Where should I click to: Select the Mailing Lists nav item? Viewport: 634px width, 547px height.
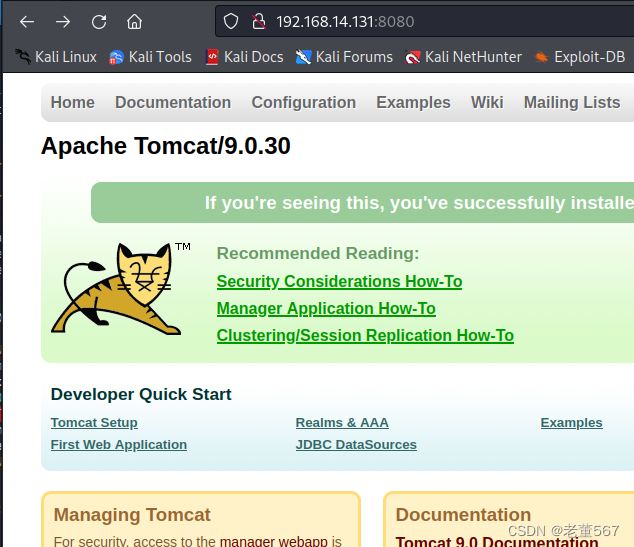572,103
